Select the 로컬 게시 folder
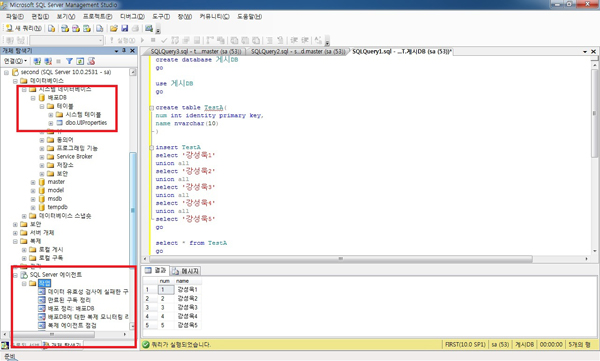The height and width of the screenshot is (361, 600). point(51,250)
